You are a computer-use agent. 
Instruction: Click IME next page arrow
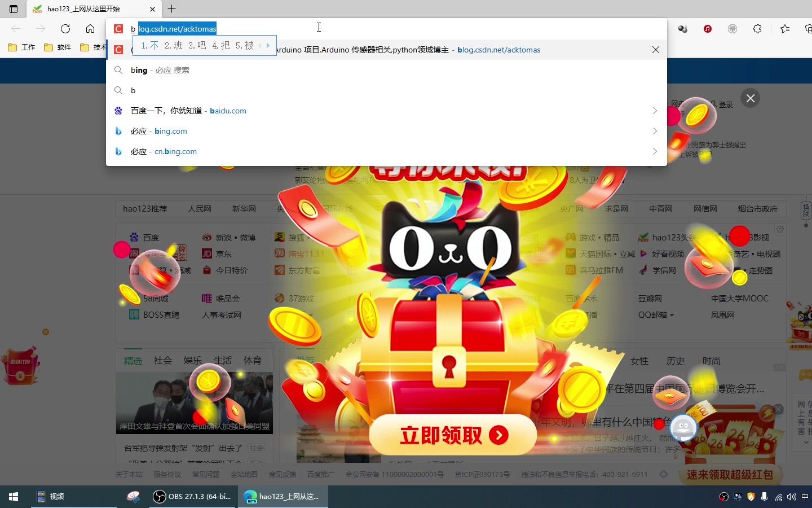[268, 46]
